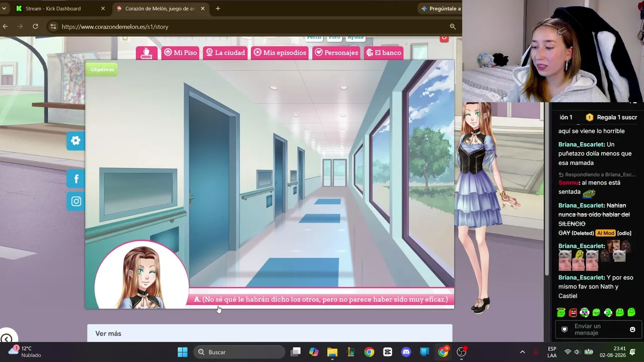The width and height of the screenshot is (644, 362).
Task: Select the rainbow clown emote in chat
Action: point(584,313)
